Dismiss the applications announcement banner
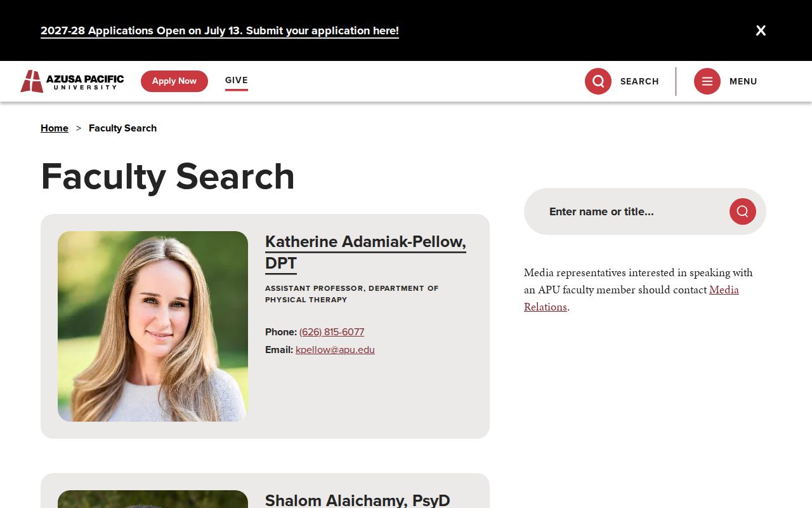Screen dimensions: 812x508 [x=761, y=30]
